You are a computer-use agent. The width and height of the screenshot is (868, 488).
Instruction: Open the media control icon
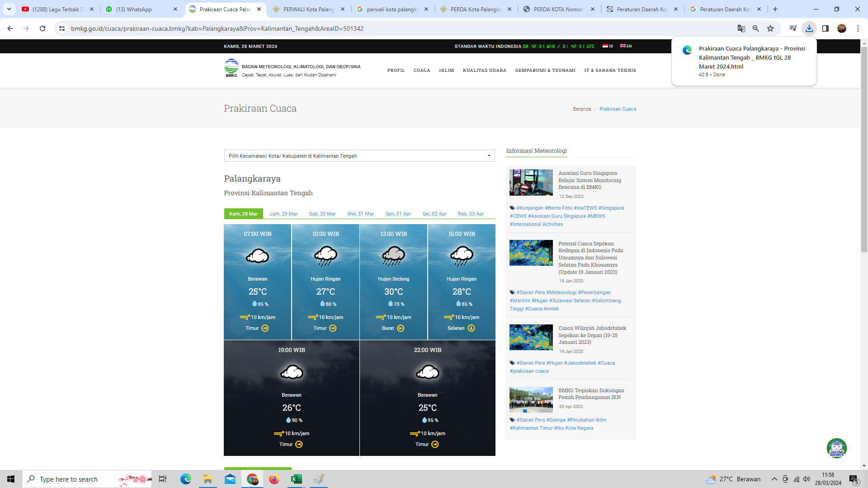pos(793,28)
